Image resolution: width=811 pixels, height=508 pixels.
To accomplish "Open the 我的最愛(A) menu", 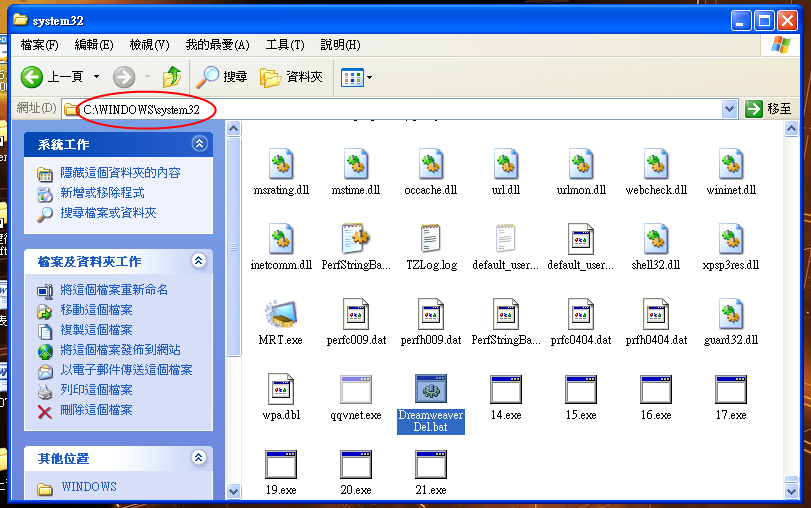I will [x=217, y=45].
